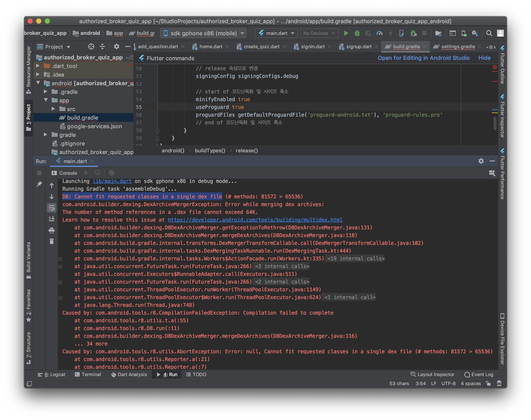Open the Search Everywhere magnifier

pyautogui.click(x=489, y=33)
